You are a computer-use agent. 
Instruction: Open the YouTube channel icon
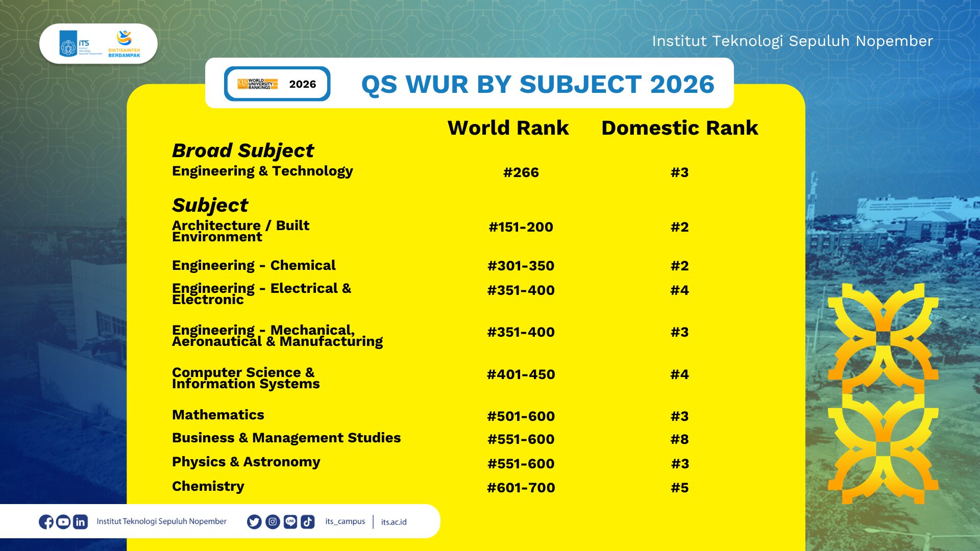tap(63, 521)
